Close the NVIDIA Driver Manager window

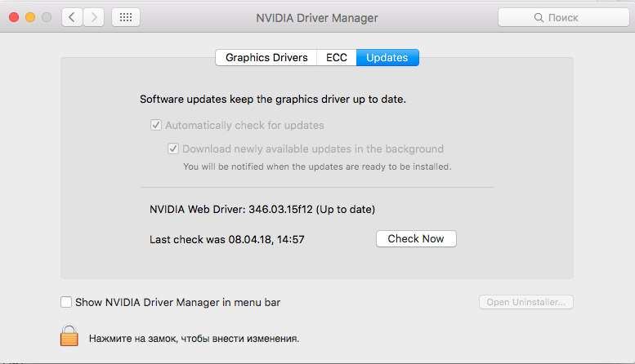(x=14, y=17)
